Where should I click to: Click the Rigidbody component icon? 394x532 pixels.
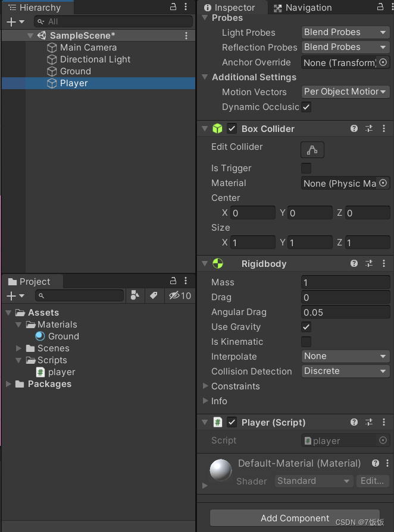[218, 264]
